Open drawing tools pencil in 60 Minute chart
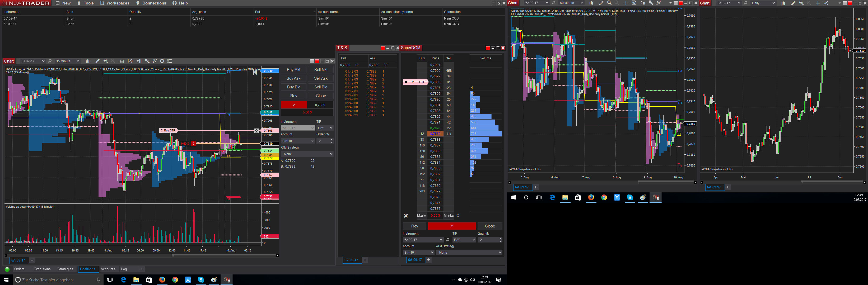 (601, 3)
